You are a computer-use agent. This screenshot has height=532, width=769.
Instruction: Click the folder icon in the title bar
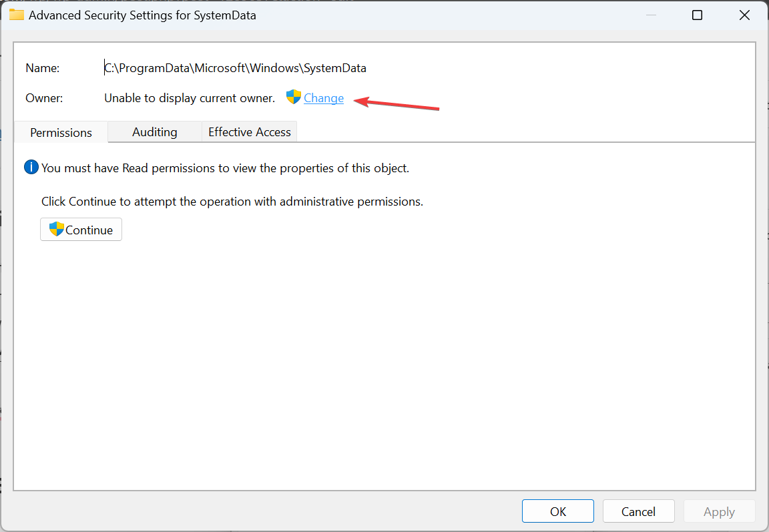coord(17,15)
